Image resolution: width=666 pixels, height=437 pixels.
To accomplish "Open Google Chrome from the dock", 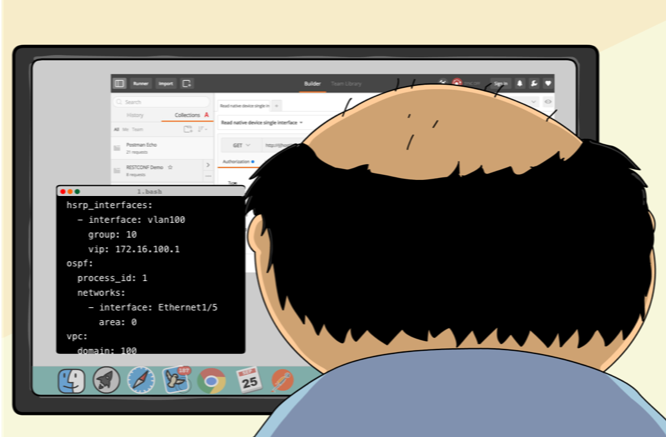I will click(x=211, y=380).
